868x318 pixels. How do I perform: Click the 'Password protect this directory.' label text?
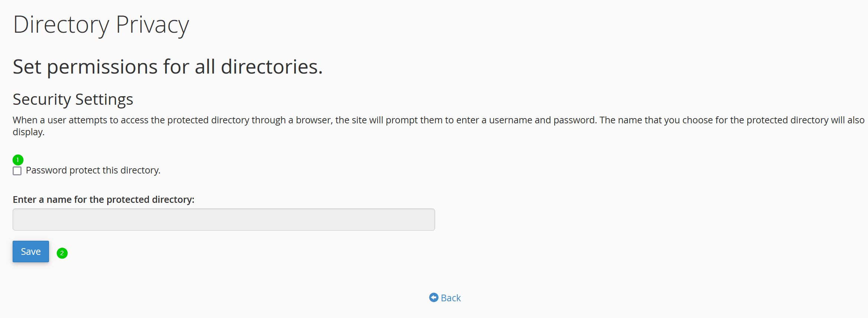coord(93,170)
